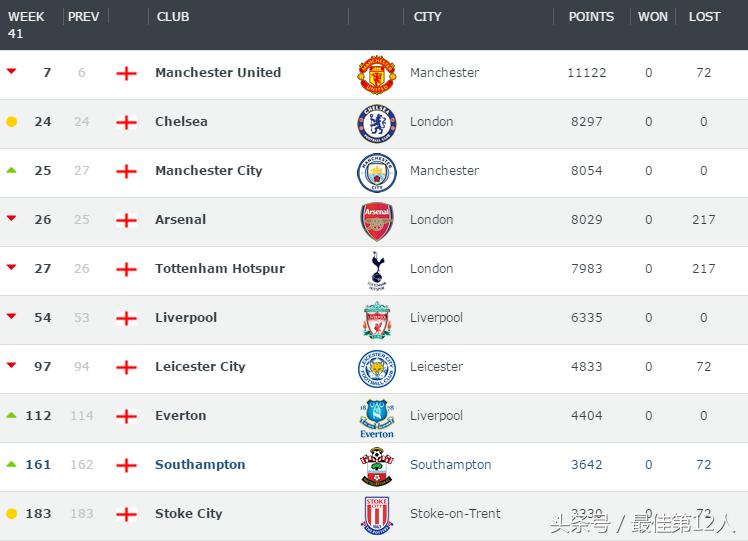Sort table by CLUB column header
Image resolution: width=748 pixels, height=541 pixels.
[x=173, y=17]
